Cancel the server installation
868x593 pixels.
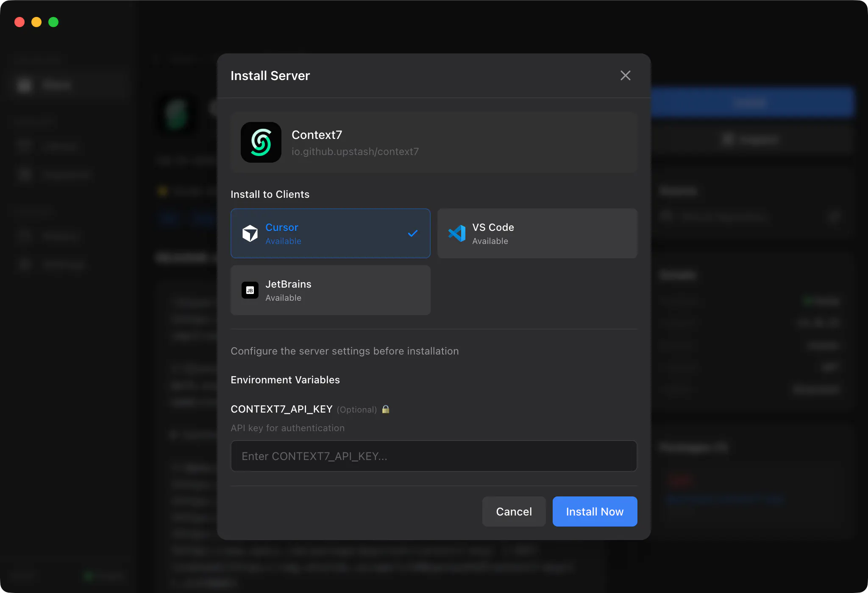[x=514, y=512]
